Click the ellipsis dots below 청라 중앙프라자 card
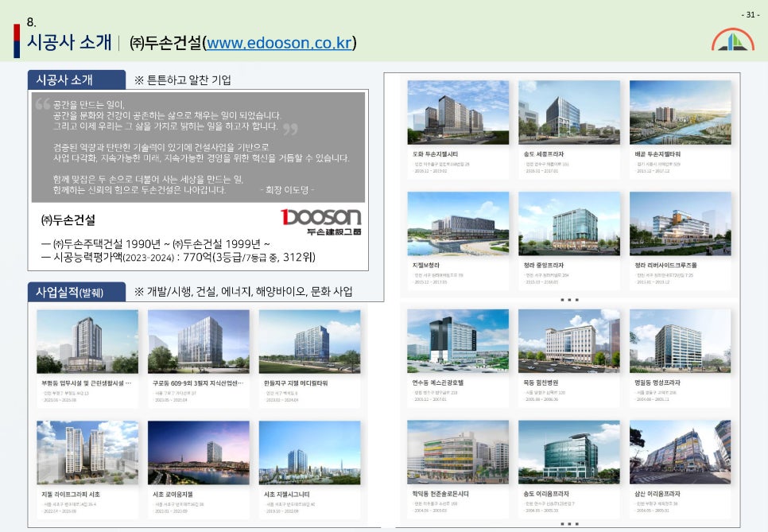 569,299
